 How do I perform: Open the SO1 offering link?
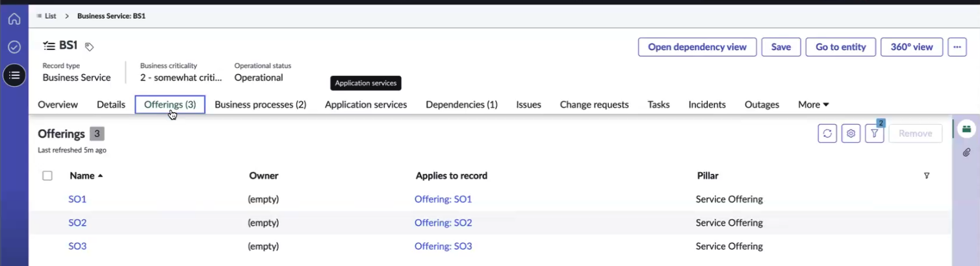pos(77,199)
